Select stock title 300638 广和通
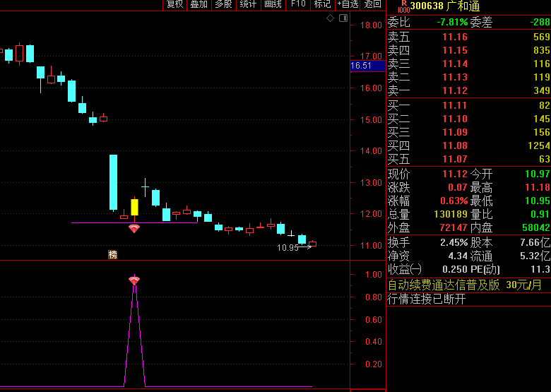This screenshot has height=392, width=551. tap(445, 6)
